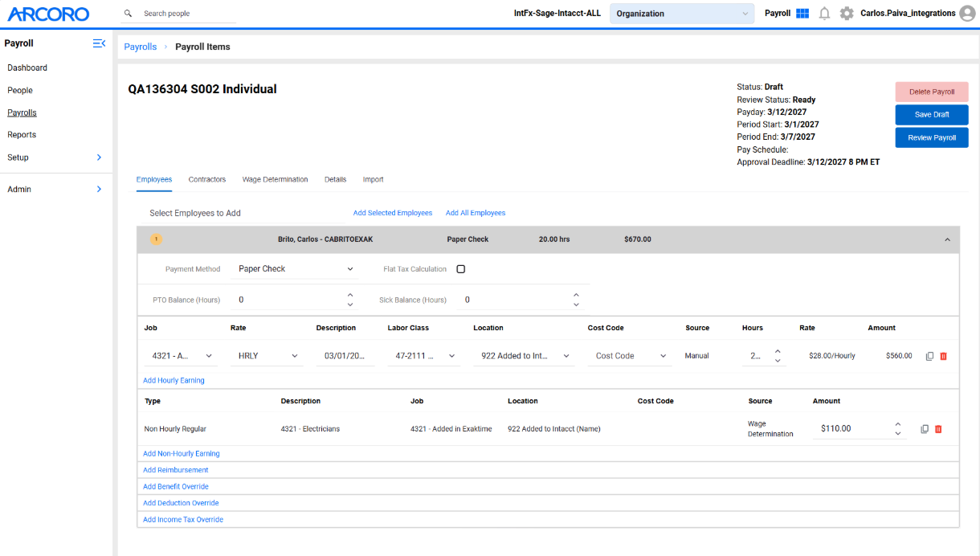The width and height of the screenshot is (980, 556).
Task: Switch to the Employees tab
Action: tap(154, 179)
